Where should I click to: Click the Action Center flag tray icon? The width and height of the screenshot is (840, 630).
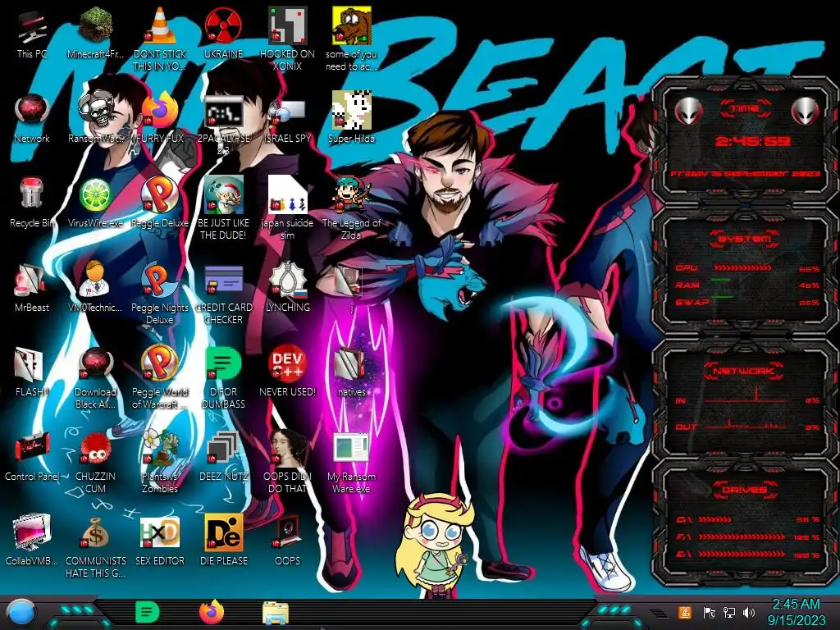tap(710, 612)
